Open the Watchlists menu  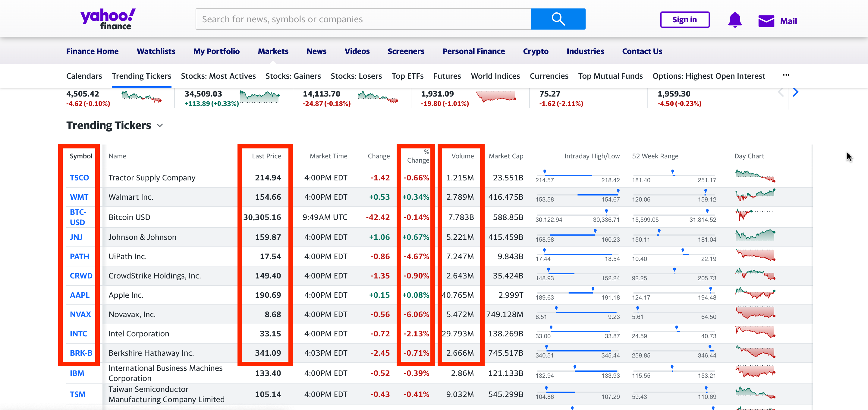[x=156, y=51]
